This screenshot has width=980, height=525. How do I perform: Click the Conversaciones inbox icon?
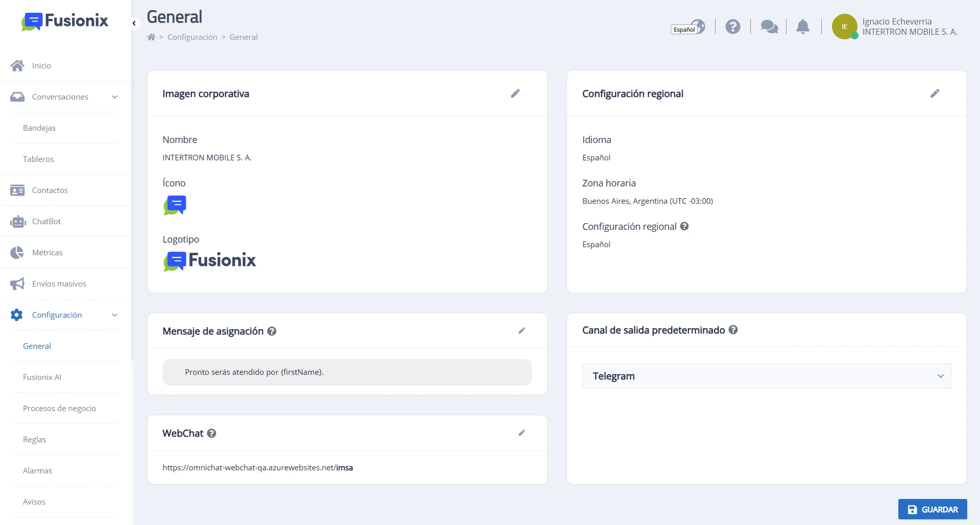pyautogui.click(x=17, y=97)
